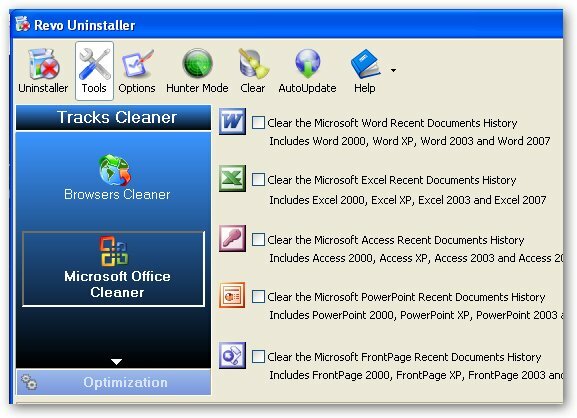Click the Microsoft PowerPoint icon
Image resolution: width=577 pixels, height=418 pixels.
coord(232,295)
